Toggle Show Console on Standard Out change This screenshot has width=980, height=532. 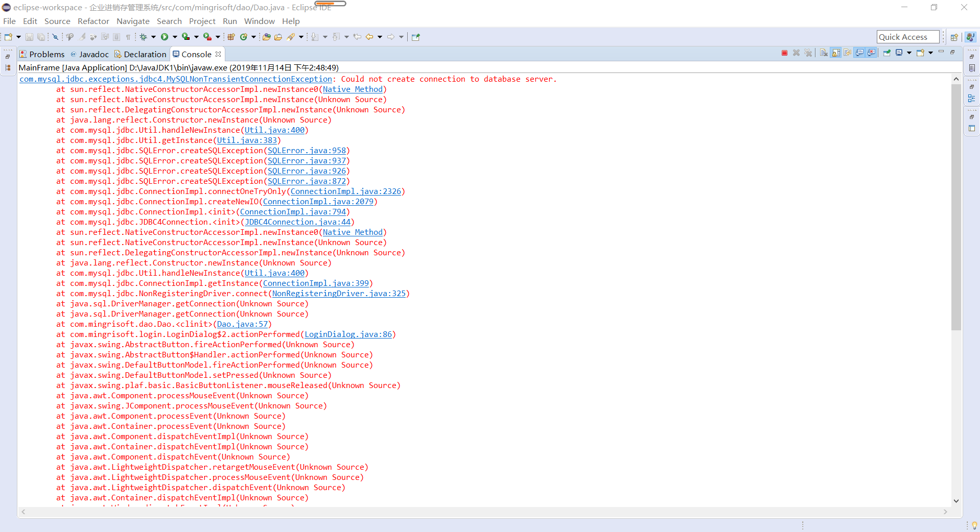859,53
